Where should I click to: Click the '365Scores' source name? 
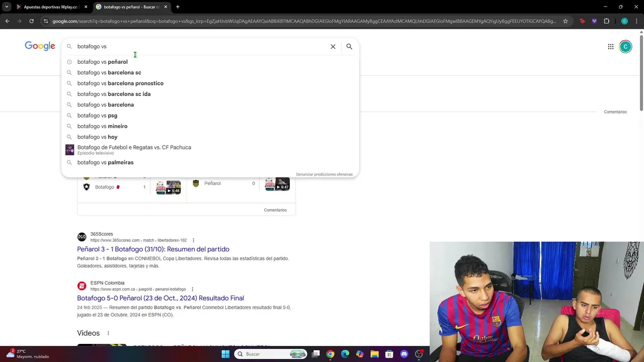point(102,234)
